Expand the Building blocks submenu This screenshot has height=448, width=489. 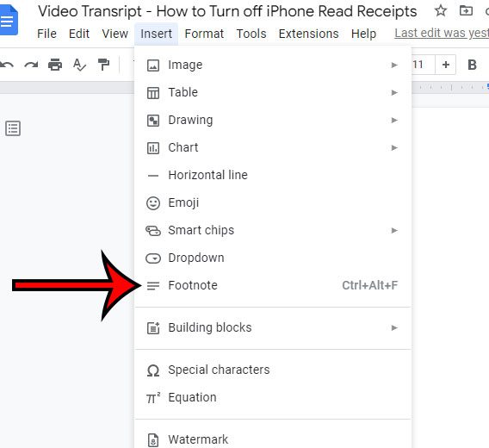273,327
